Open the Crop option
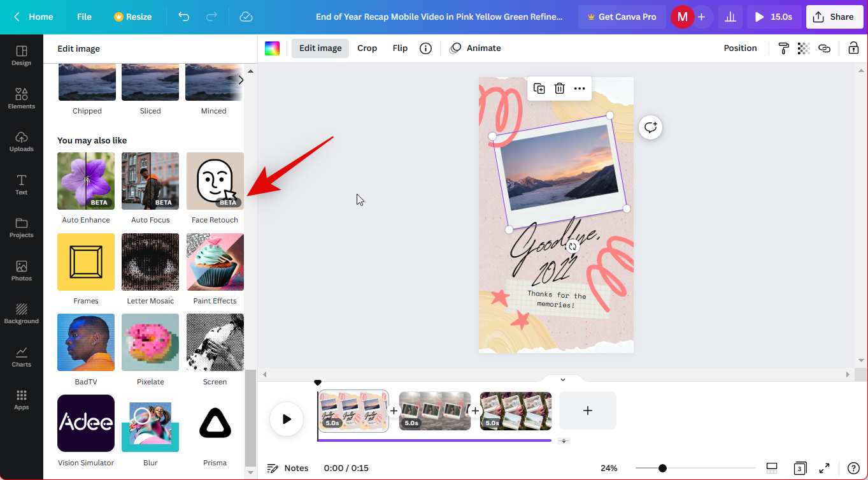The width and height of the screenshot is (868, 480). pos(367,48)
